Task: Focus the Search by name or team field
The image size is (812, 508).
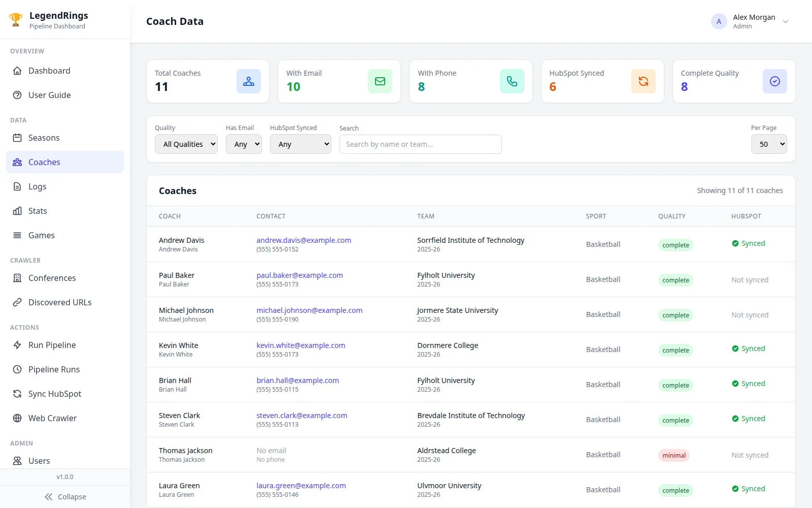Action: point(421,144)
